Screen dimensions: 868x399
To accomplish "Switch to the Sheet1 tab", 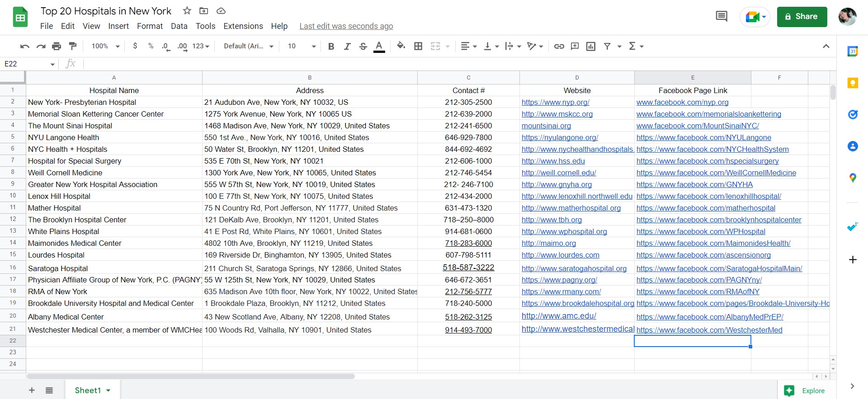I will (x=88, y=390).
